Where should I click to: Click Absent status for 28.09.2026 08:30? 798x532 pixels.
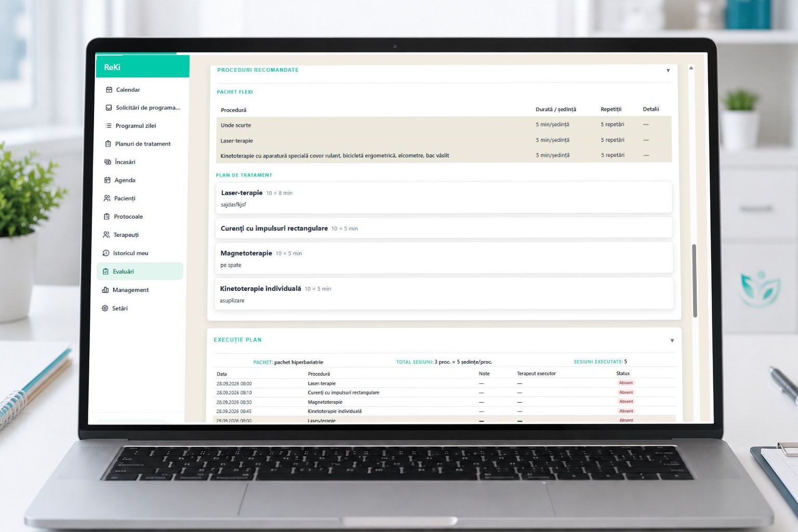626,402
